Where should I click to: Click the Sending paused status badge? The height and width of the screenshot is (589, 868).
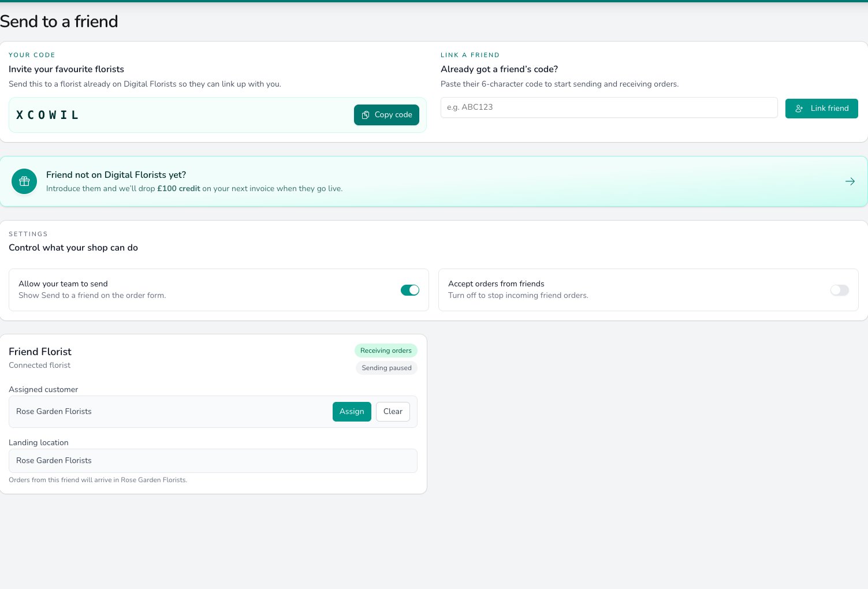coord(386,368)
